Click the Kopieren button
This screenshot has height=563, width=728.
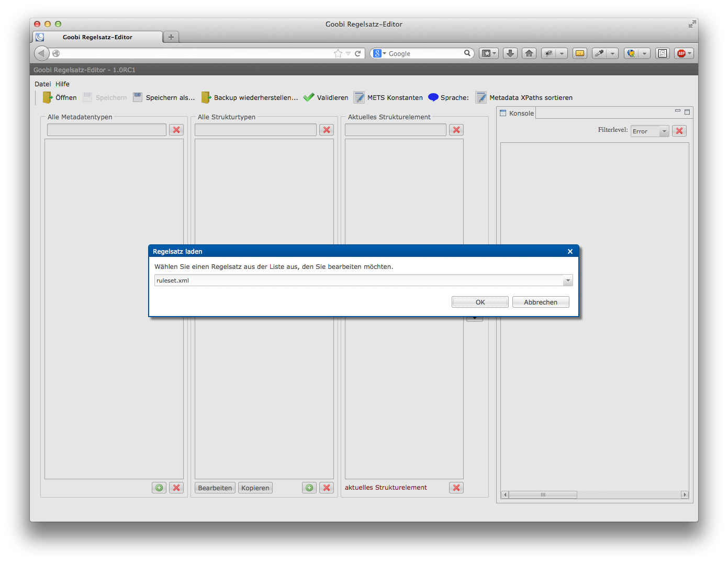tap(255, 488)
